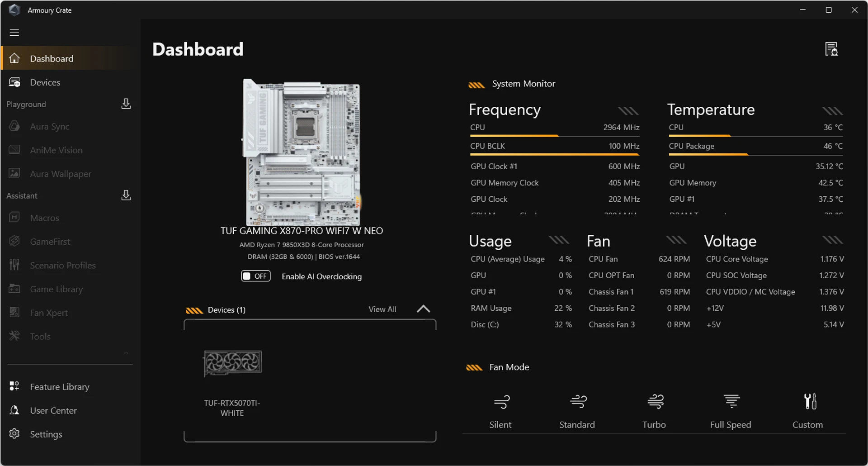868x466 pixels.
Task: Click View All devices link
Action: tap(382, 309)
